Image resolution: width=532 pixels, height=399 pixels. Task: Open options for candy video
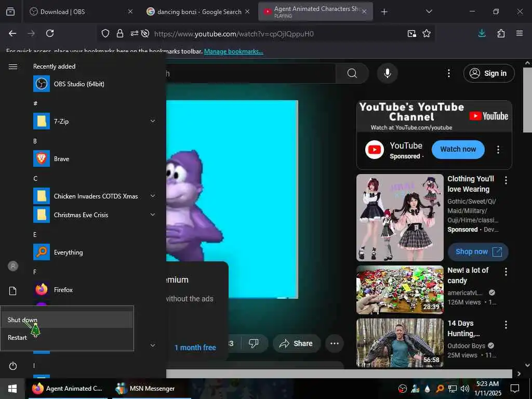[x=506, y=271]
